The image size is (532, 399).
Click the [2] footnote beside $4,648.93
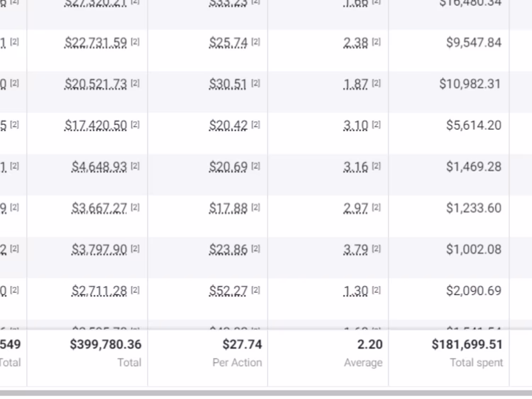coord(135,166)
